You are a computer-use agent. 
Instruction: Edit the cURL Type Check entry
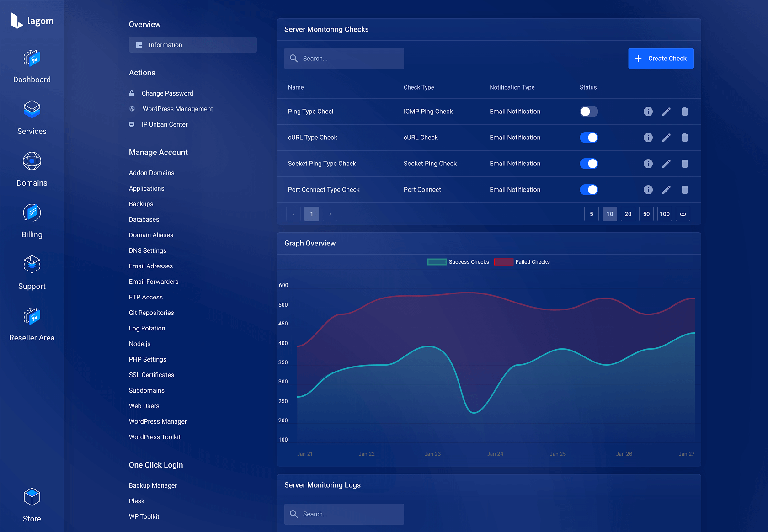pyautogui.click(x=667, y=138)
